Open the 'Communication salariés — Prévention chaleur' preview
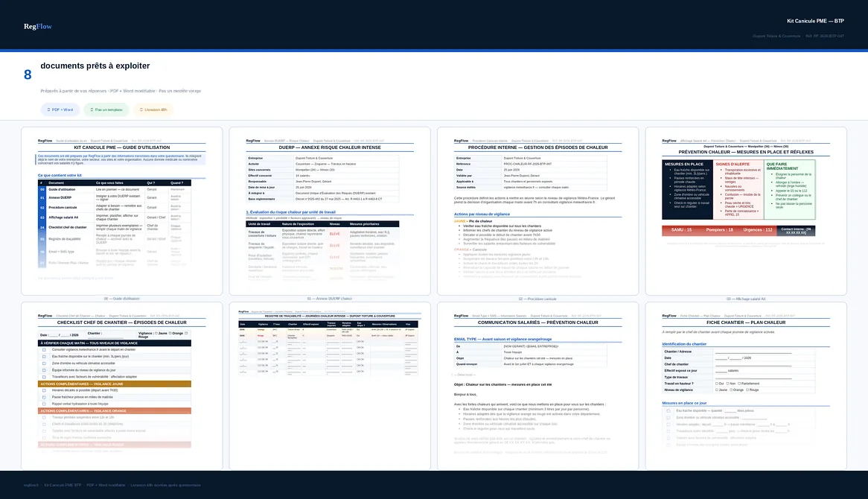 (x=537, y=386)
